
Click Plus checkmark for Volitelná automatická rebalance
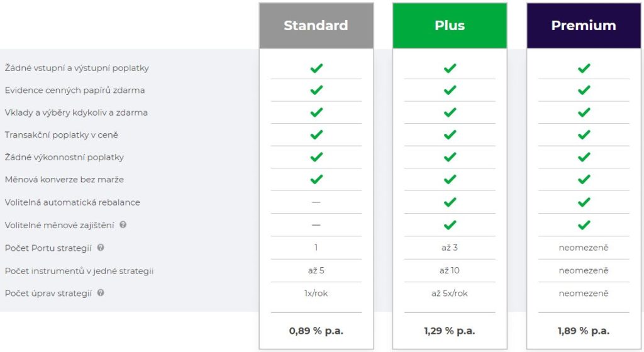click(450, 202)
